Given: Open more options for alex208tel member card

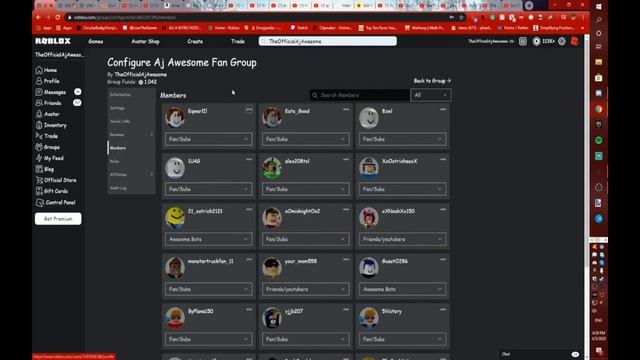Looking at the screenshot, I should click(346, 160).
